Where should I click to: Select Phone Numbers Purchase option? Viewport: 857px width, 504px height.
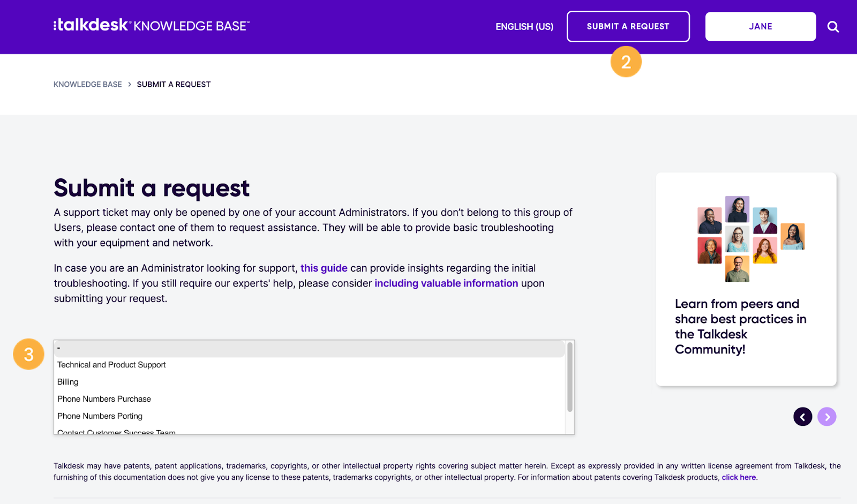(310, 399)
